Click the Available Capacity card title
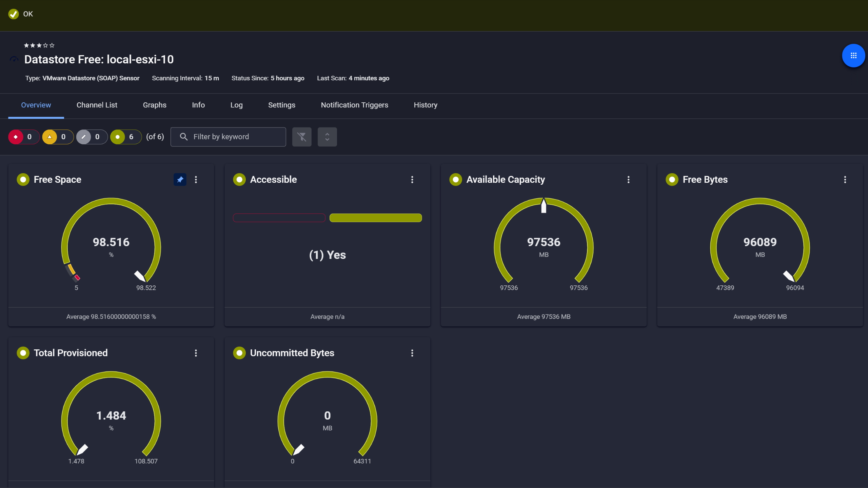Viewport: 868px width, 488px height. pos(506,179)
